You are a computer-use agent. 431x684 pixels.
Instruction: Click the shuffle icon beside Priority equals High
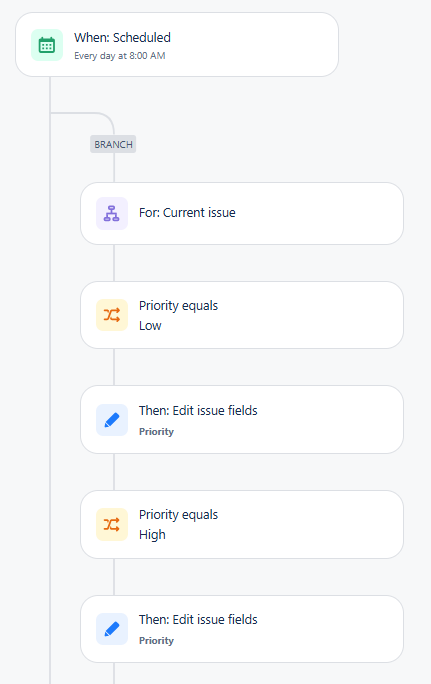pyautogui.click(x=112, y=524)
